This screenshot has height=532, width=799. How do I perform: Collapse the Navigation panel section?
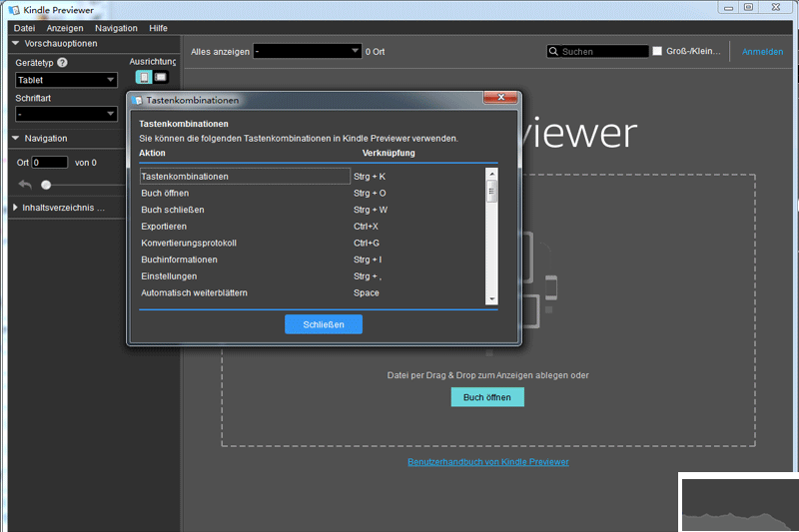pyautogui.click(x=16, y=138)
